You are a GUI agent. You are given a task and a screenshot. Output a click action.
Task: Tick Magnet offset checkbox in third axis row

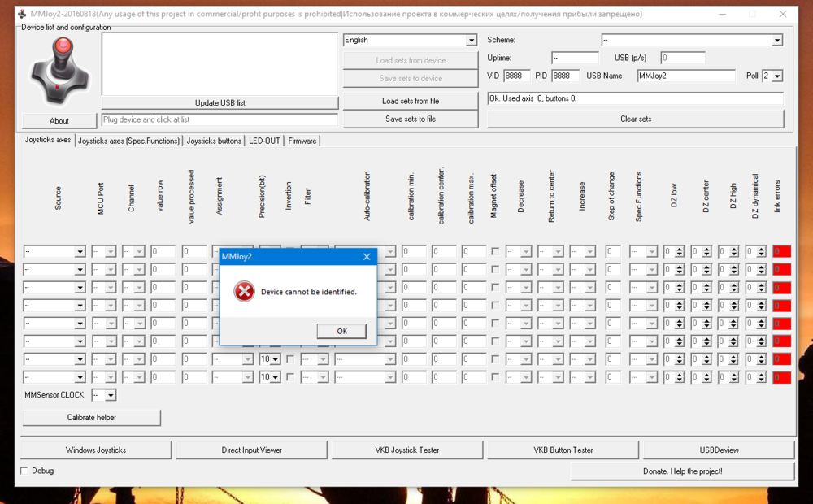coord(495,287)
